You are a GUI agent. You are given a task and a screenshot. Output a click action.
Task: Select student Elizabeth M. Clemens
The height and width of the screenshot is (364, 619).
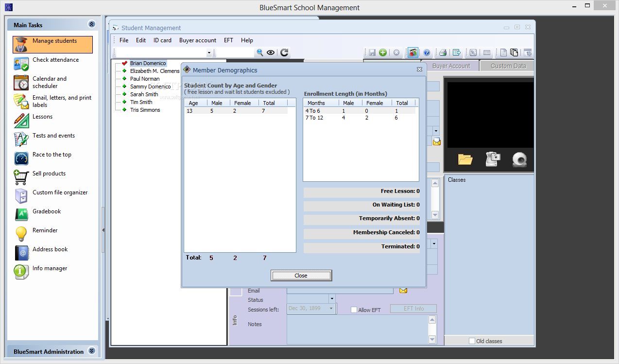[155, 71]
